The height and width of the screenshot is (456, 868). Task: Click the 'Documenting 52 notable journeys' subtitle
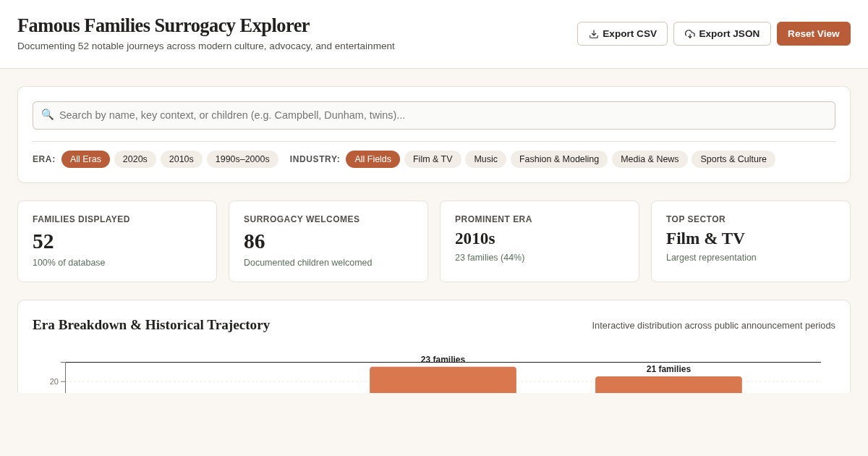206,46
